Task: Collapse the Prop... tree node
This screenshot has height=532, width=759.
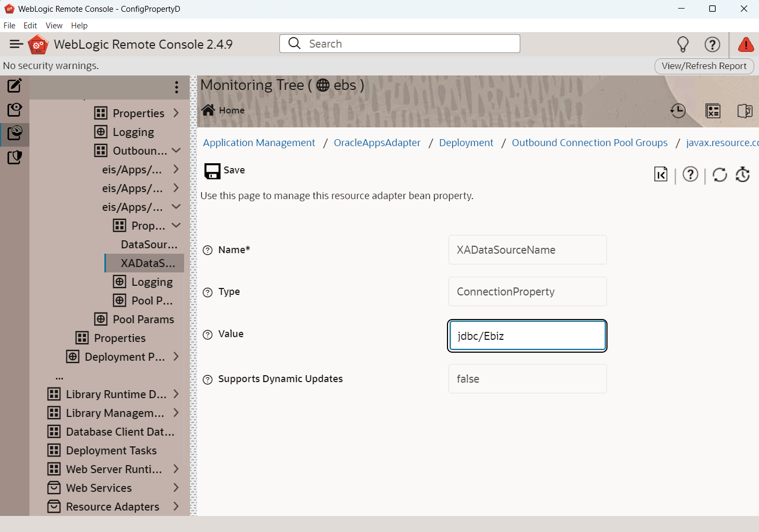Action: point(176,225)
